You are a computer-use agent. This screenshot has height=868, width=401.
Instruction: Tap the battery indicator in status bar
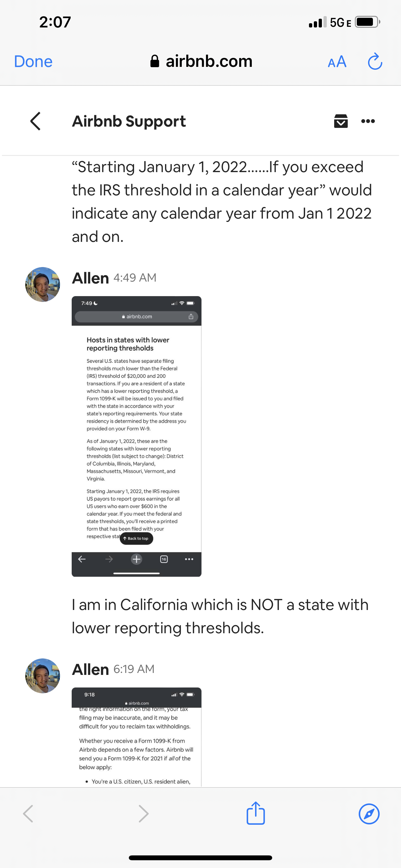[x=367, y=22]
